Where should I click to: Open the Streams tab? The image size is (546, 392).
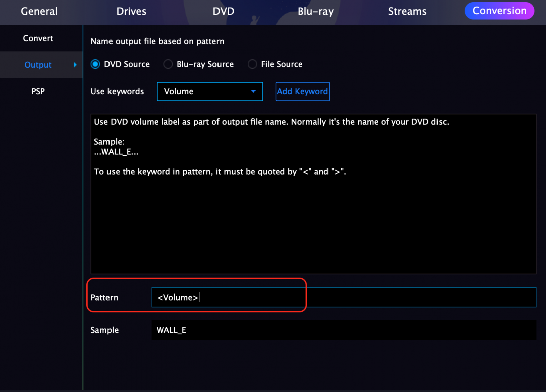[x=407, y=11]
